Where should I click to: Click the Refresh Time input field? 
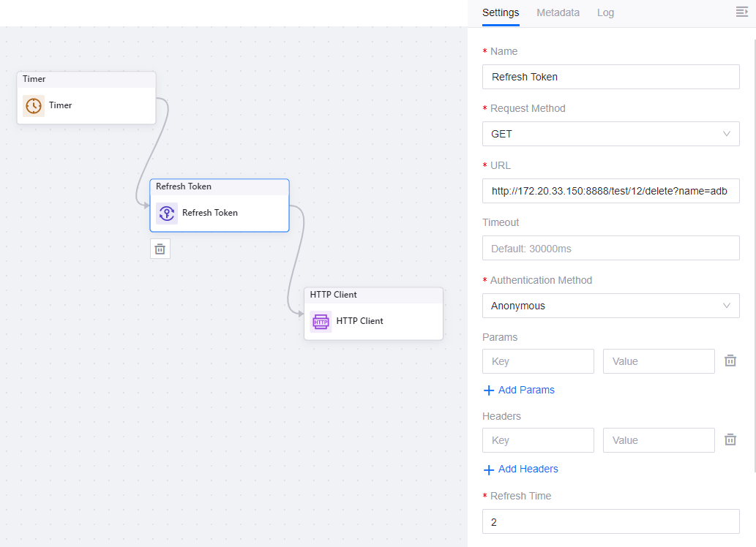[x=610, y=522]
